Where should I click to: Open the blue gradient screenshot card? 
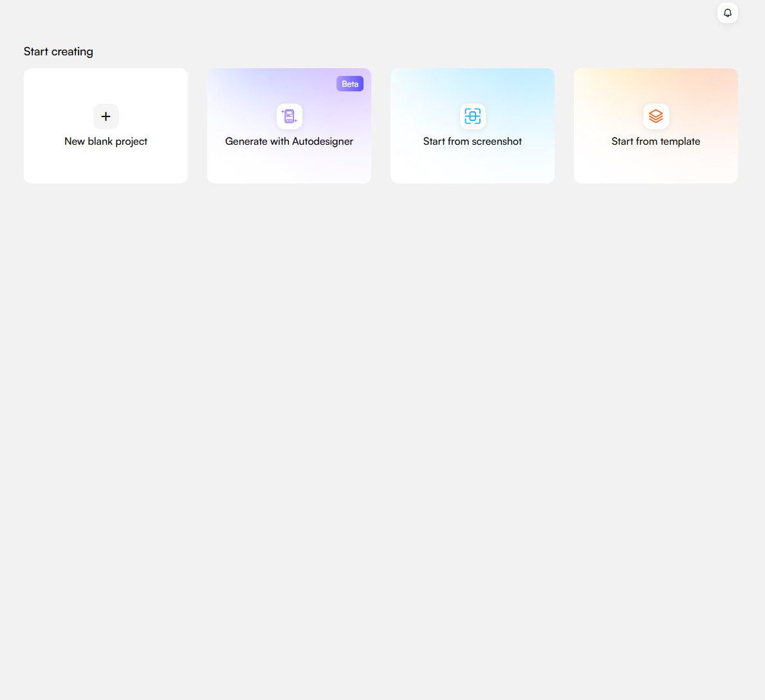point(472,164)
